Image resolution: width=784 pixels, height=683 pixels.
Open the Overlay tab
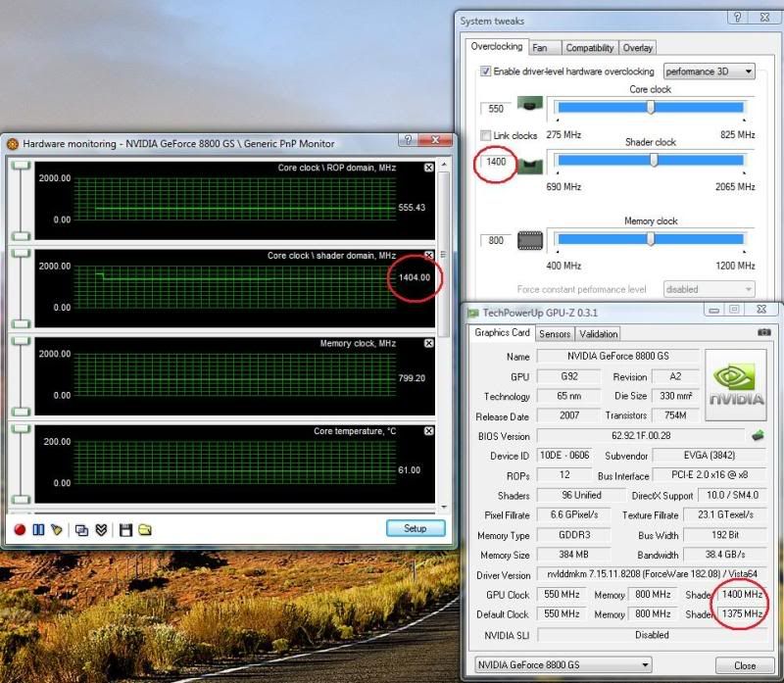tap(638, 47)
